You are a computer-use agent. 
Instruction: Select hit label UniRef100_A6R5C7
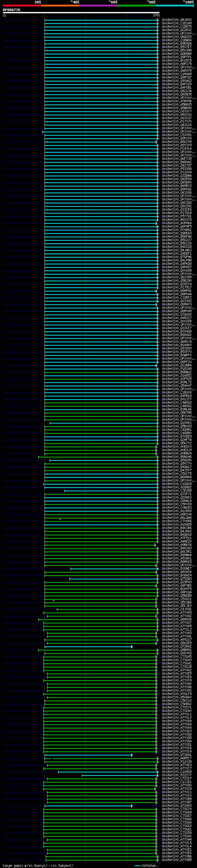177,758
